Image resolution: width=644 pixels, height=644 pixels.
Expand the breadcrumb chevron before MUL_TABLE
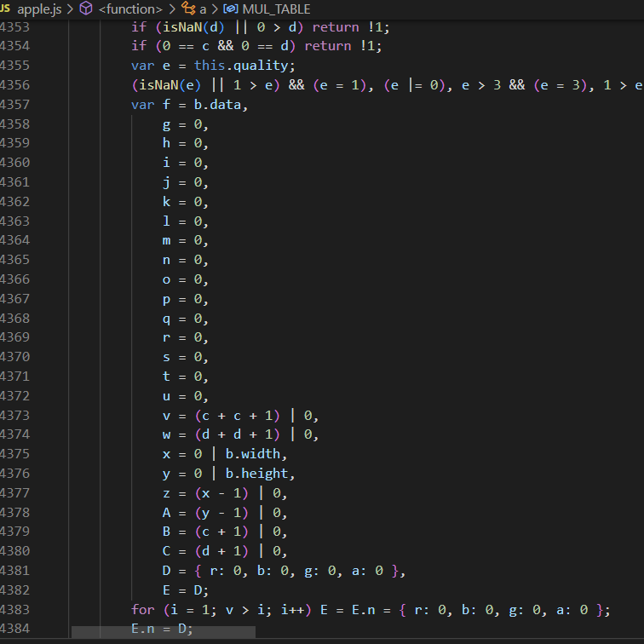pyautogui.click(x=215, y=9)
